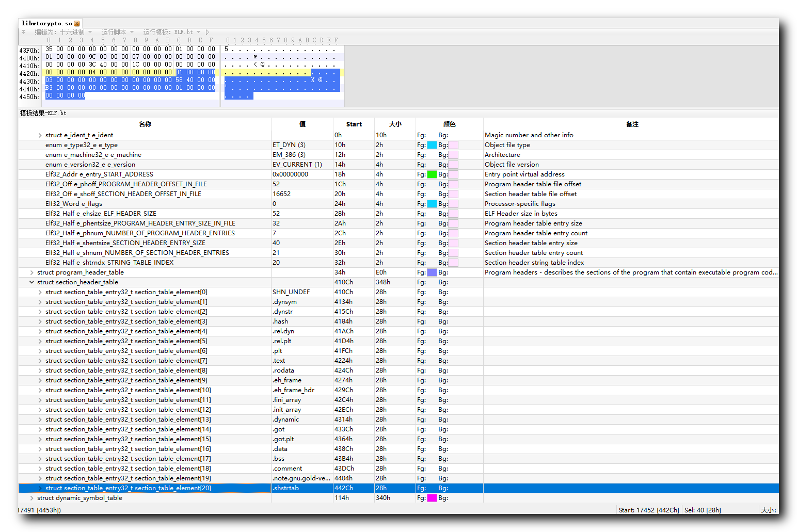Click pink Bg swatch of e_shtrndx row

453,263
